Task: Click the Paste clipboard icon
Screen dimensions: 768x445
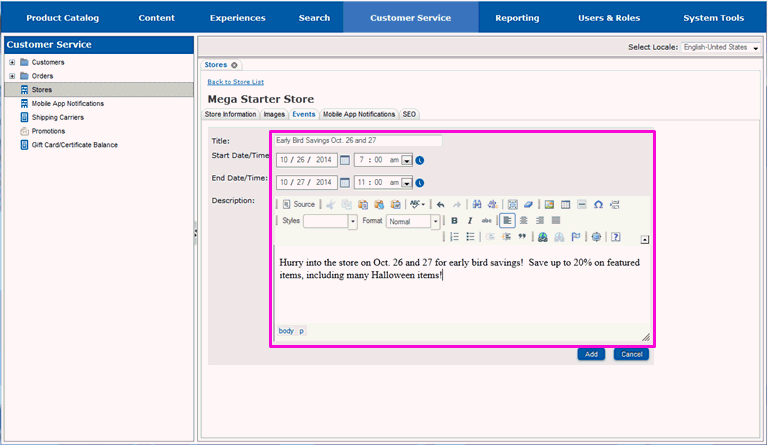Action: pyautogui.click(x=363, y=205)
